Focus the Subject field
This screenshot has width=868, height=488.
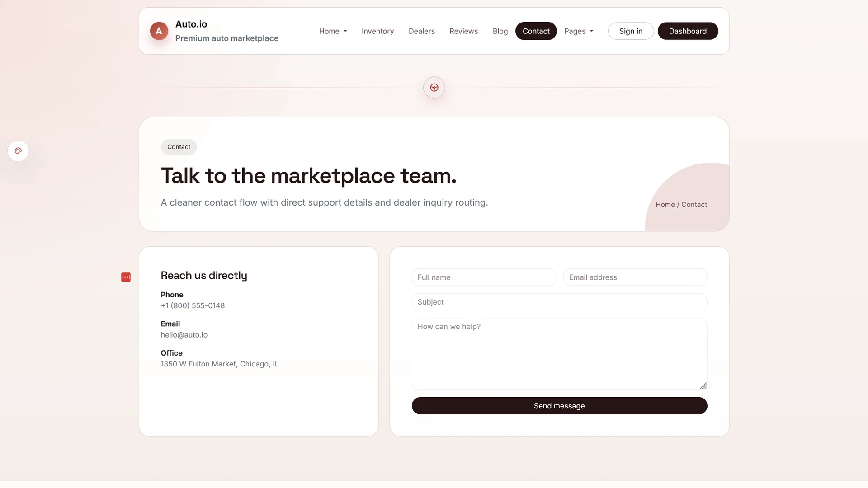pos(559,302)
